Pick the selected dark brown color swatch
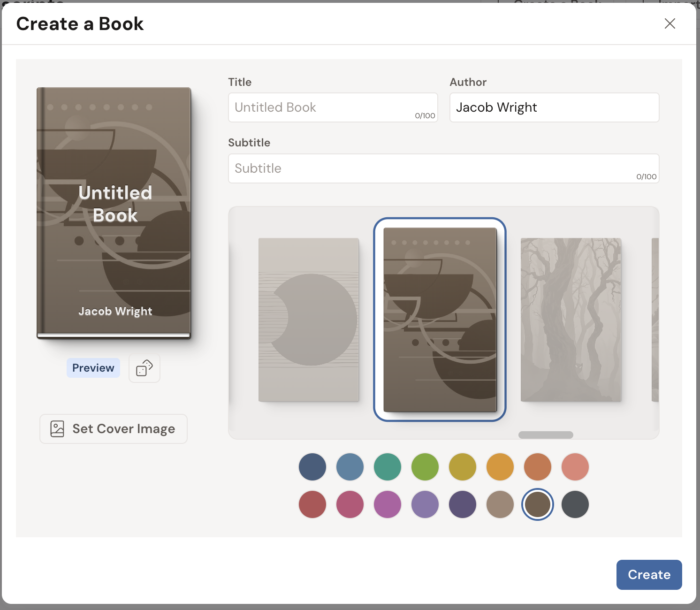 tap(538, 504)
